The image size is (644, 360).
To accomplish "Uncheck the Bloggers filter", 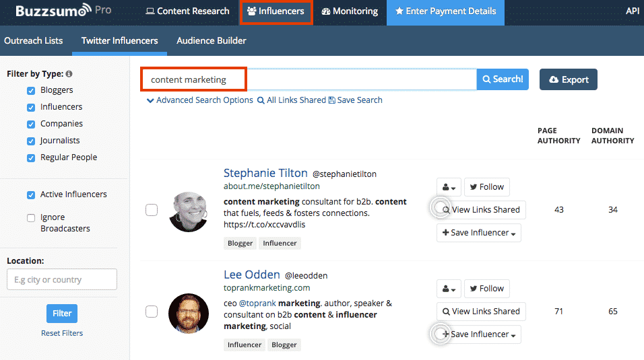I will [31, 90].
